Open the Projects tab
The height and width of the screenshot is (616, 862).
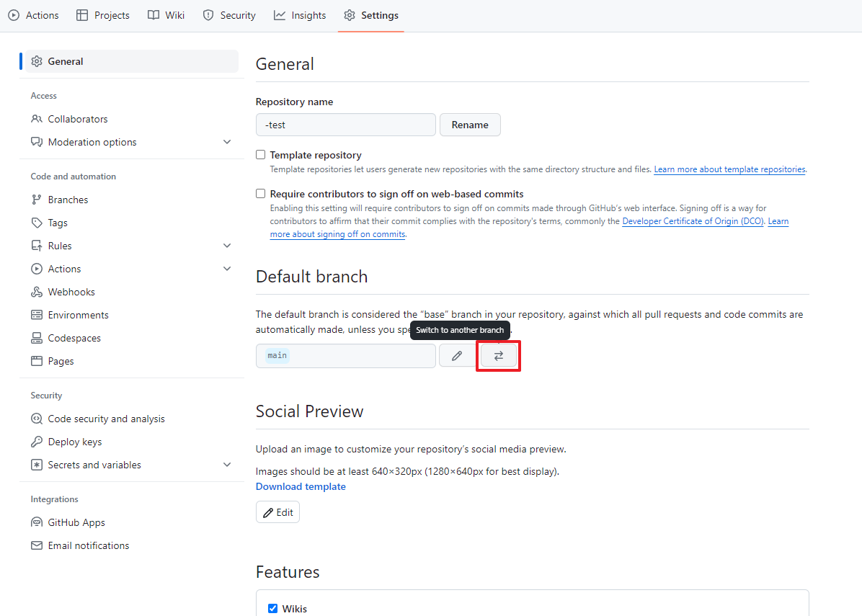coord(103,15)
